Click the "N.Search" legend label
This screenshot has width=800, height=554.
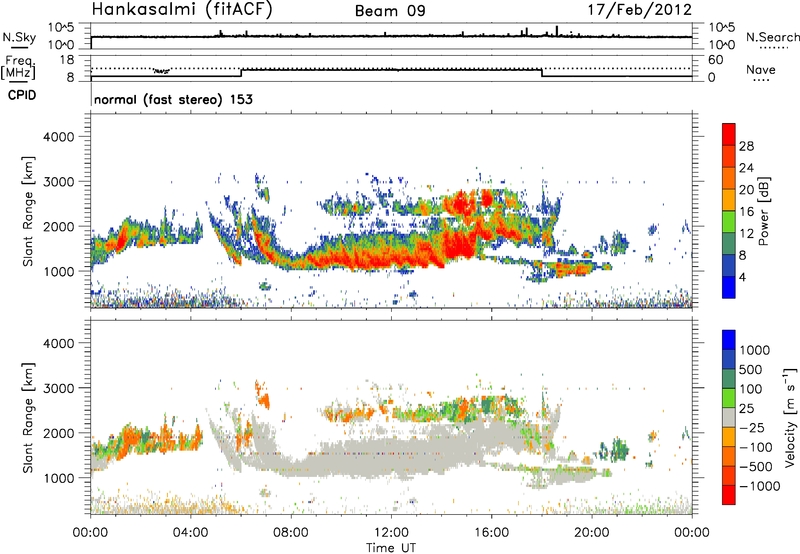[x=773, y=37]
